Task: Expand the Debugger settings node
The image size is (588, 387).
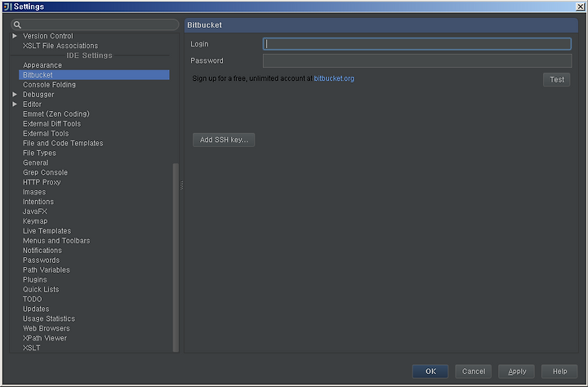Action: [x=15, y=95]
